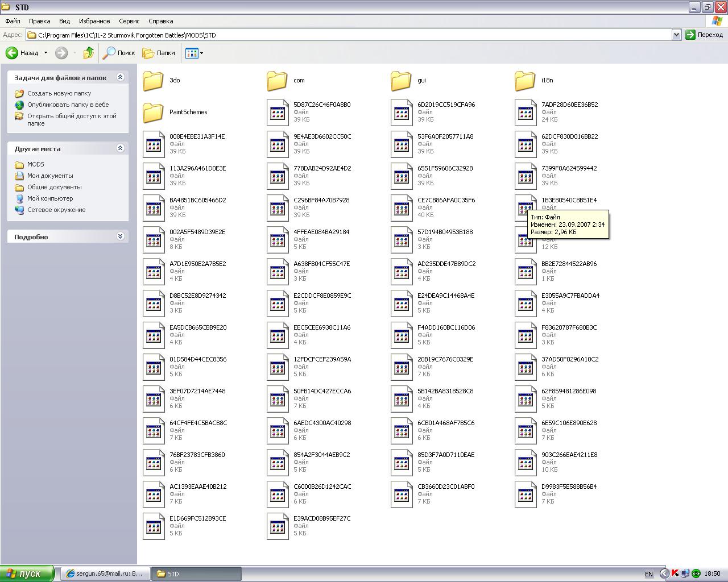Screen dimensions: 728x582
Task: Click the Переход go button
Action: pyautogui.click(x=704, y=35)
